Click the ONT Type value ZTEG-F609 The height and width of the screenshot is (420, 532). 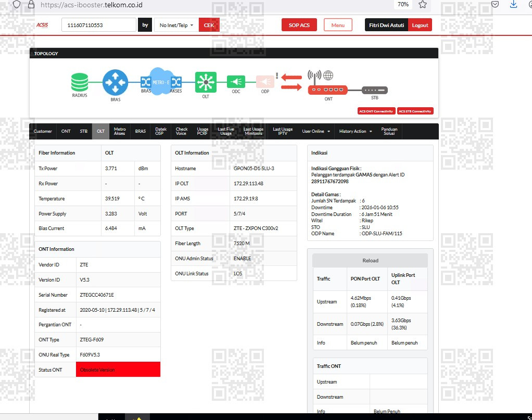(92, 340)
